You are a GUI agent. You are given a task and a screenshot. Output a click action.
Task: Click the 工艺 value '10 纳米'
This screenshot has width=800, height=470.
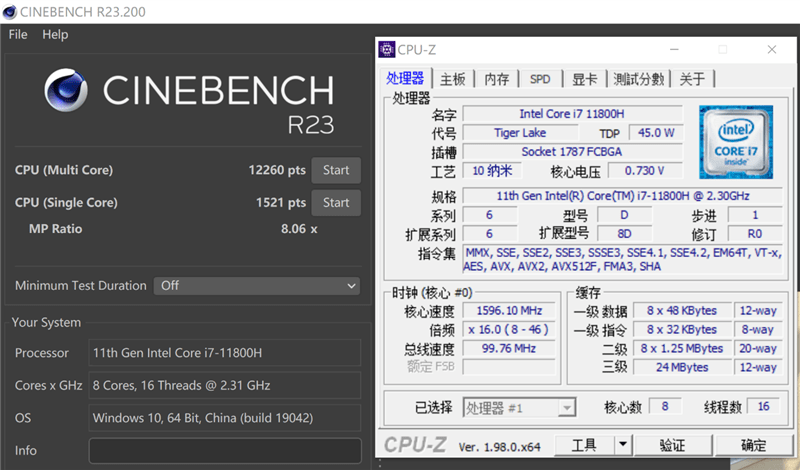492,170
